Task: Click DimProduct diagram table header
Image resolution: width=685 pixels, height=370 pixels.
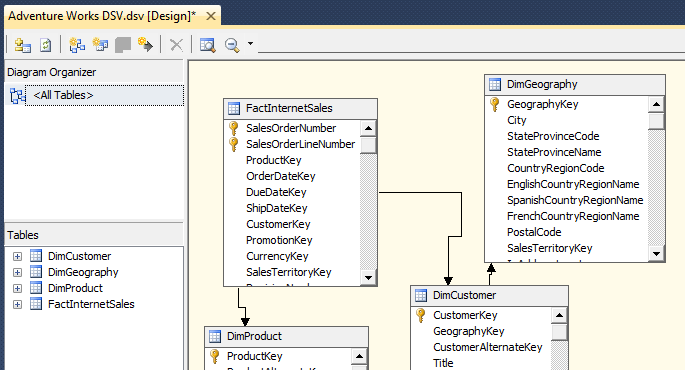Action: (287, 336)
